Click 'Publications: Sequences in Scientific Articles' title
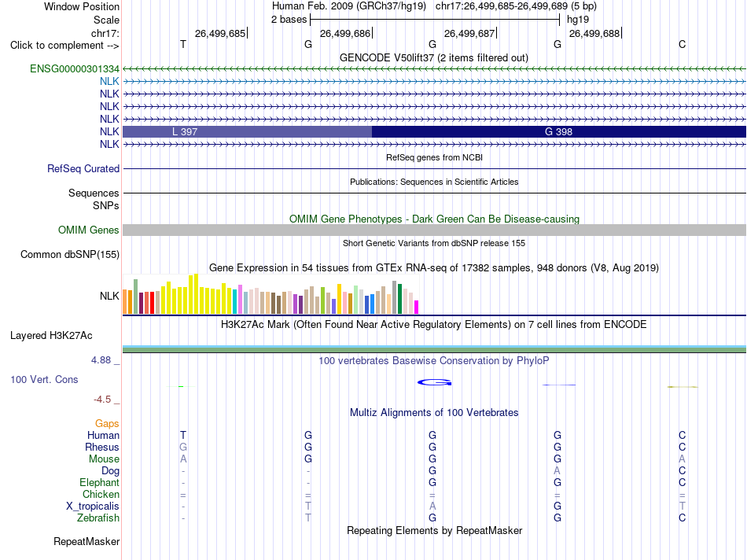Screen dimensions: 747x560 434,182
